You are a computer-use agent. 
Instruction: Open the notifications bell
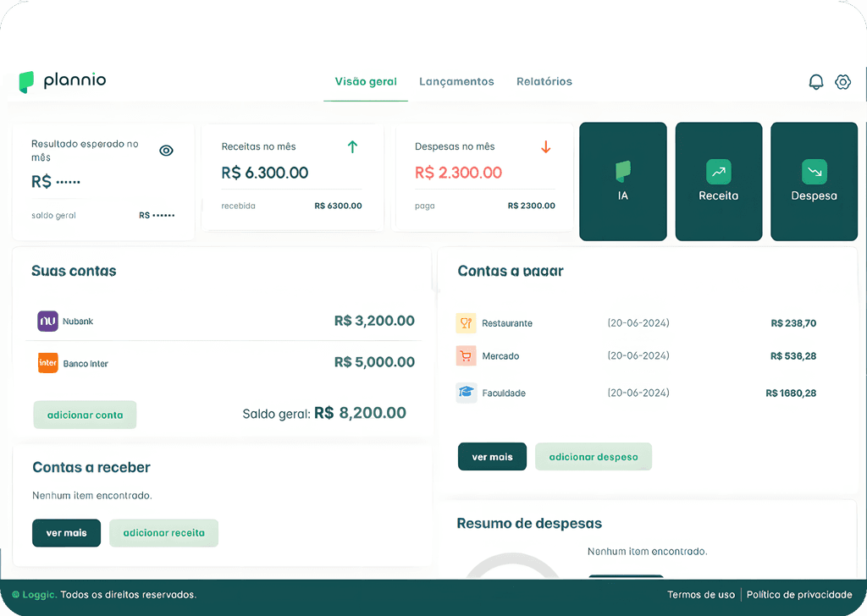point(815,81)
